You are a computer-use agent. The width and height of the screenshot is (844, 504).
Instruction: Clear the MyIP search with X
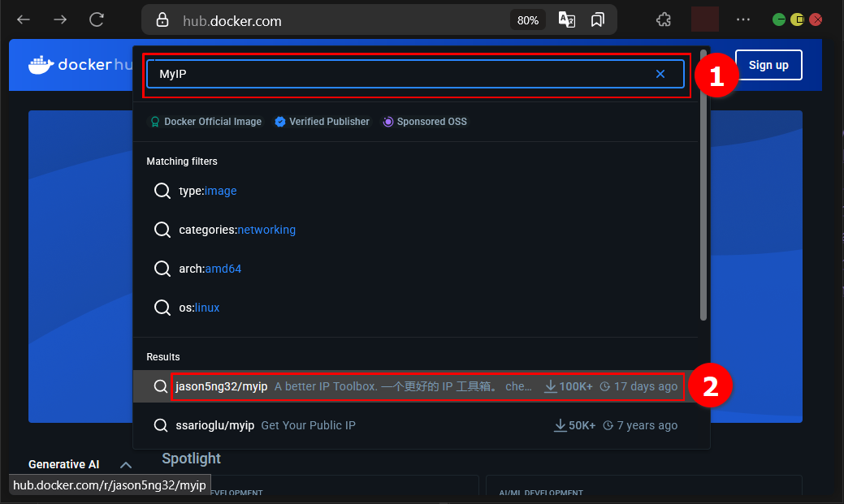click(x=660, y=74)
